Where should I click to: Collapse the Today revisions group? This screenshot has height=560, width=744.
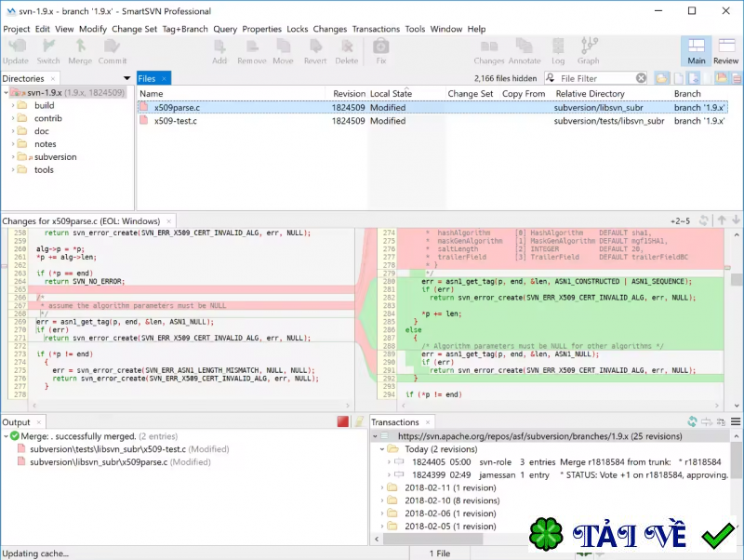click(x=380, y=448)
